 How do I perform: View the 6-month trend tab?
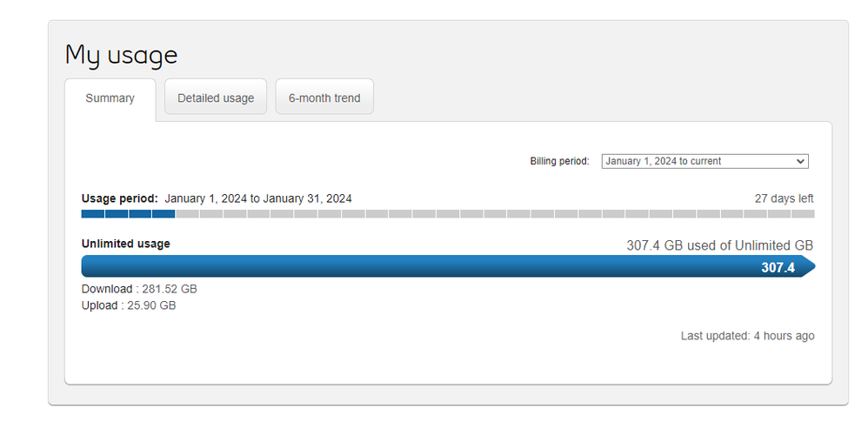click(324, 98)
